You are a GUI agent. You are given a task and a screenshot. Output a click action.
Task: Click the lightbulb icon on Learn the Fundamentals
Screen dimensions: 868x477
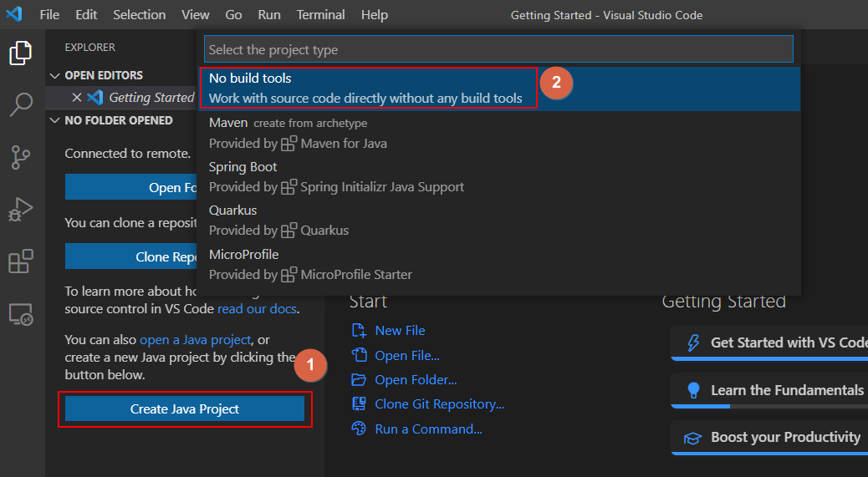(x=693, y=390)
